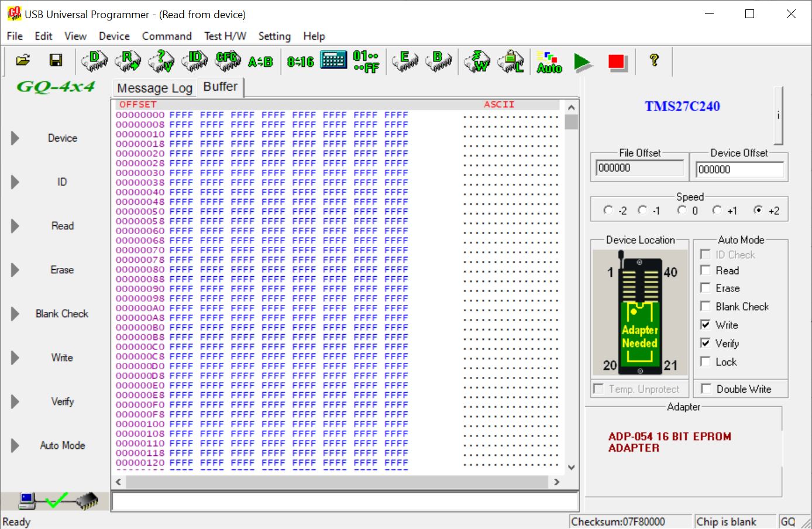Click the verify '?V' chip toolbar icon

point(161,61)
